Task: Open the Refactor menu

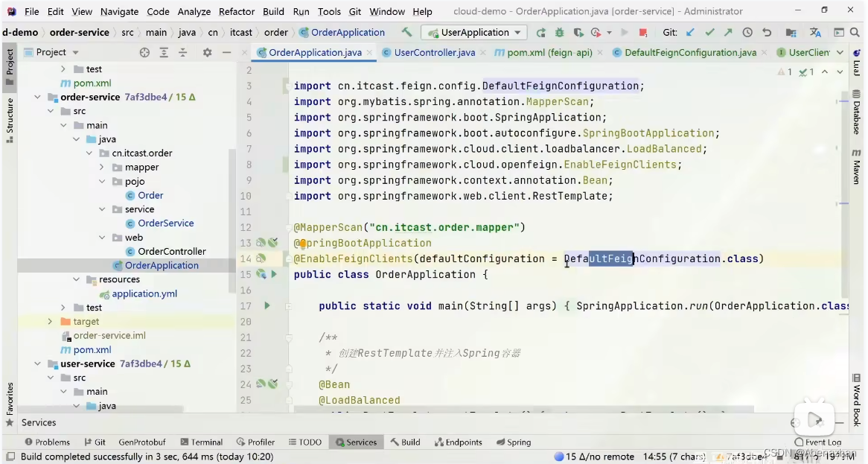Action: 237,11
